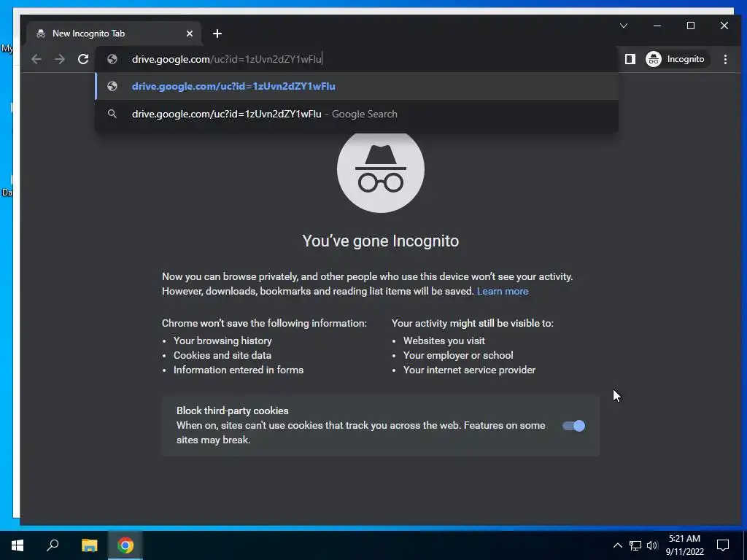Open the Learn more link
The width and height of the screenshot is (747, 560).
click(x=503, y=291)
